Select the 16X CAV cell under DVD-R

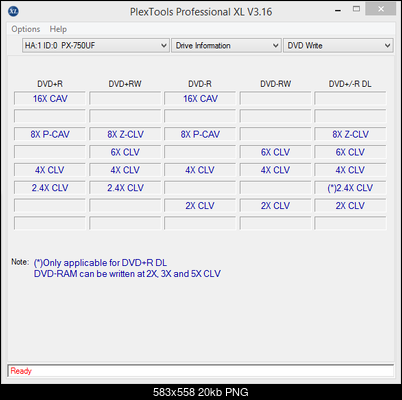(x=200, y=99)
